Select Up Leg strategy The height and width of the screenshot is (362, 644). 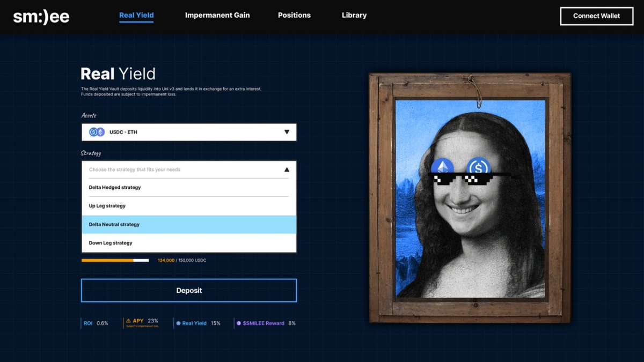[x=189, y=206]
